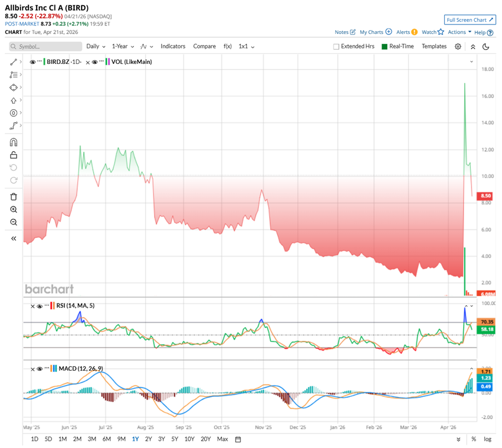Open the date range calendar icon
The width and height of the screenshot is (502, 448).
(238, 439)
